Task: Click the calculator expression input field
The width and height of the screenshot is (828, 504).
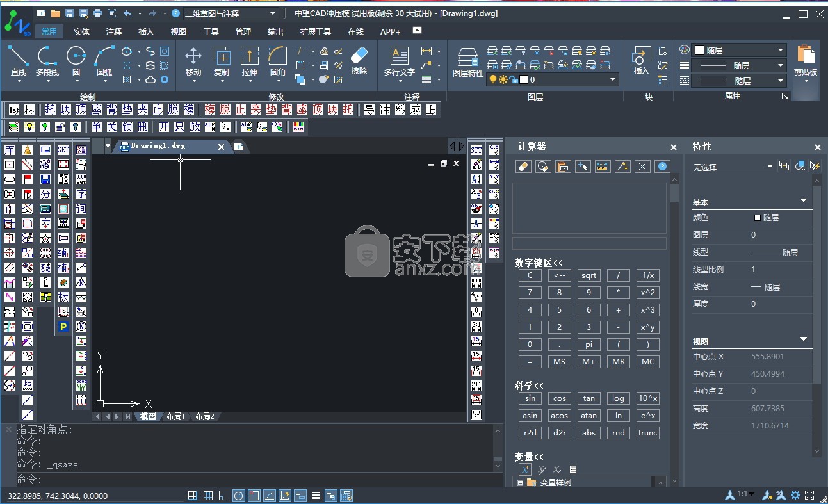Action: click(589, 243)
